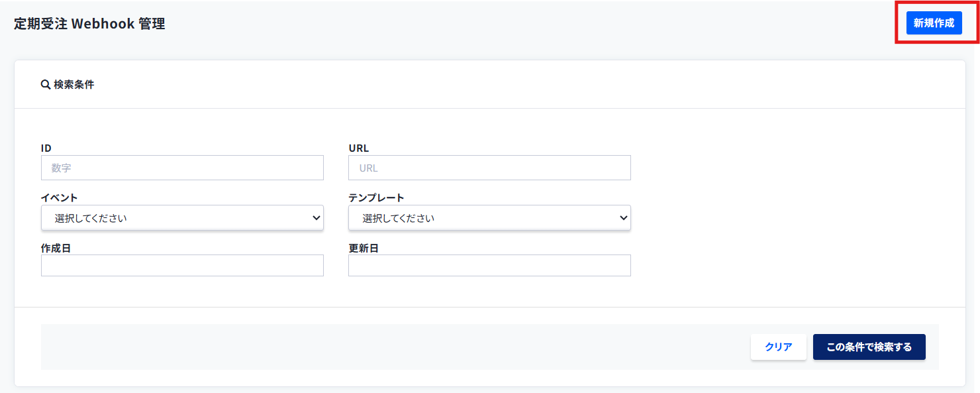Click この条件で検索する button
The width and height of the screenshot is (980, 393).
(x=869, y=347)
